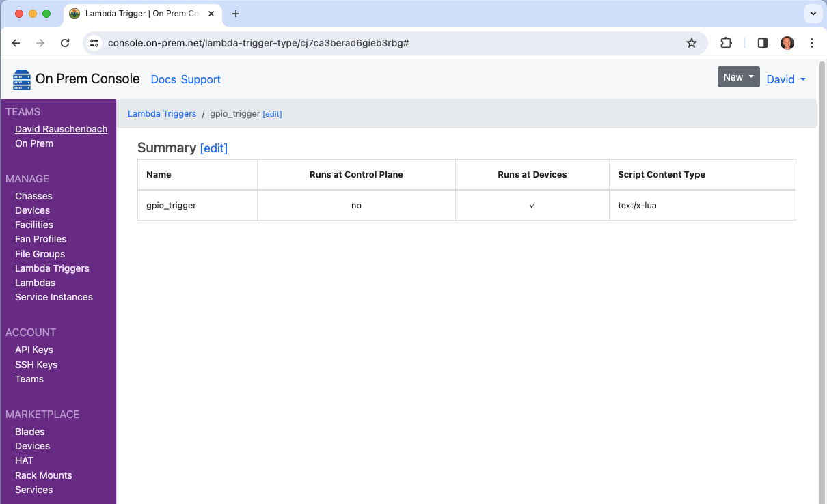This screenshot has width=827, height=504.
Task: View site information icon in address bar
Action: click(x=94, y=43)
